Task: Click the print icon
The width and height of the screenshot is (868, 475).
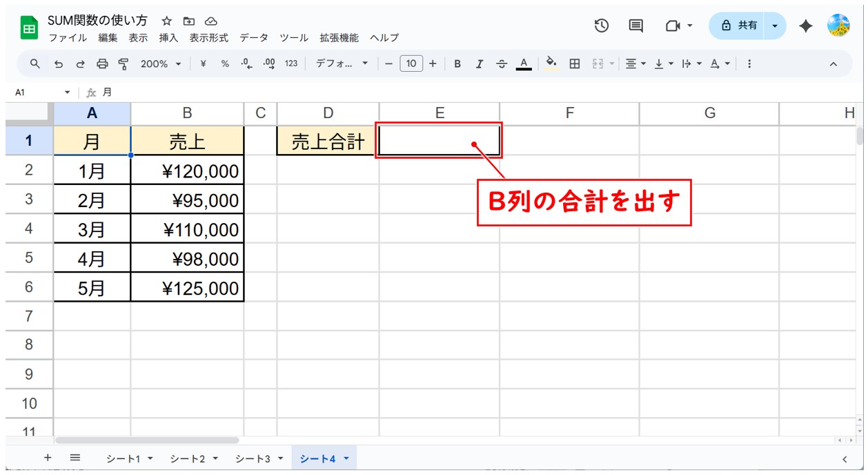Action: [x=102, y=64]
